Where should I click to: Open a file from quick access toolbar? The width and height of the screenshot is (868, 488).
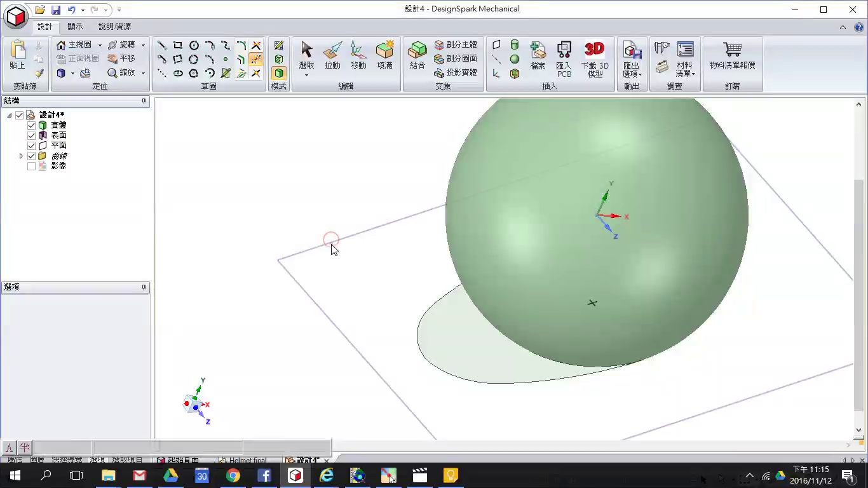point(40,10)
